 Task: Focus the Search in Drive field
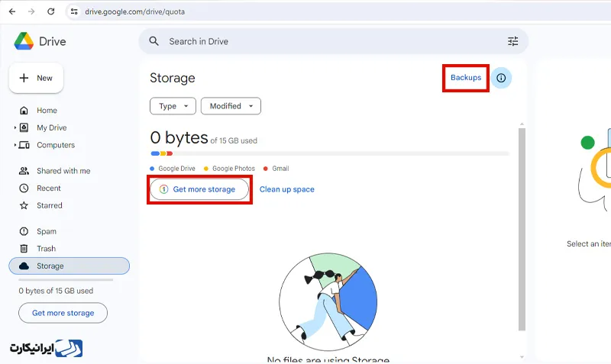point(333,41)
